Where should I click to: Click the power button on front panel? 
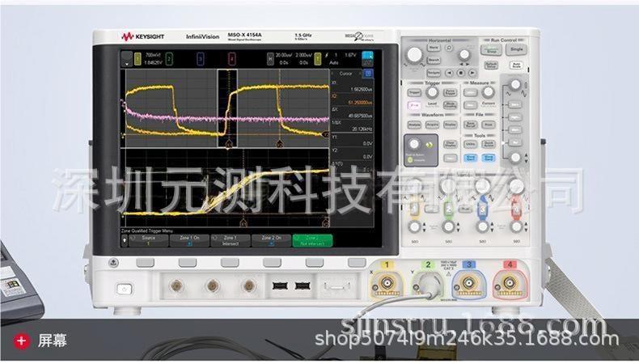125,290
